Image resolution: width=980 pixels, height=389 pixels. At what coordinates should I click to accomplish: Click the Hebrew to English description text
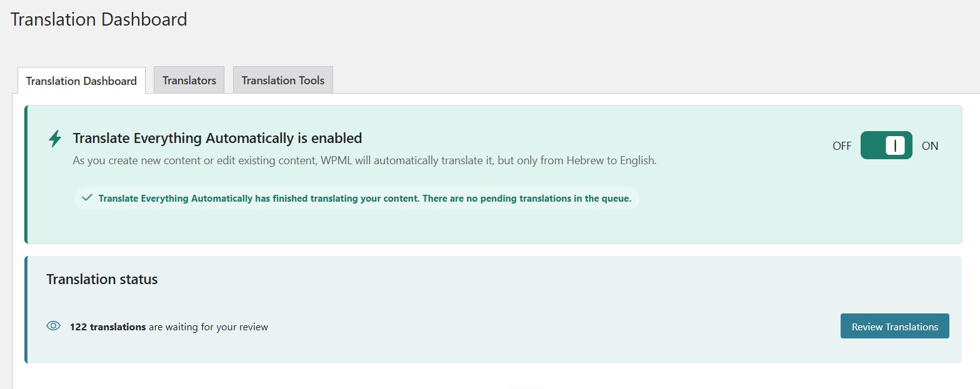click(364, 160)
